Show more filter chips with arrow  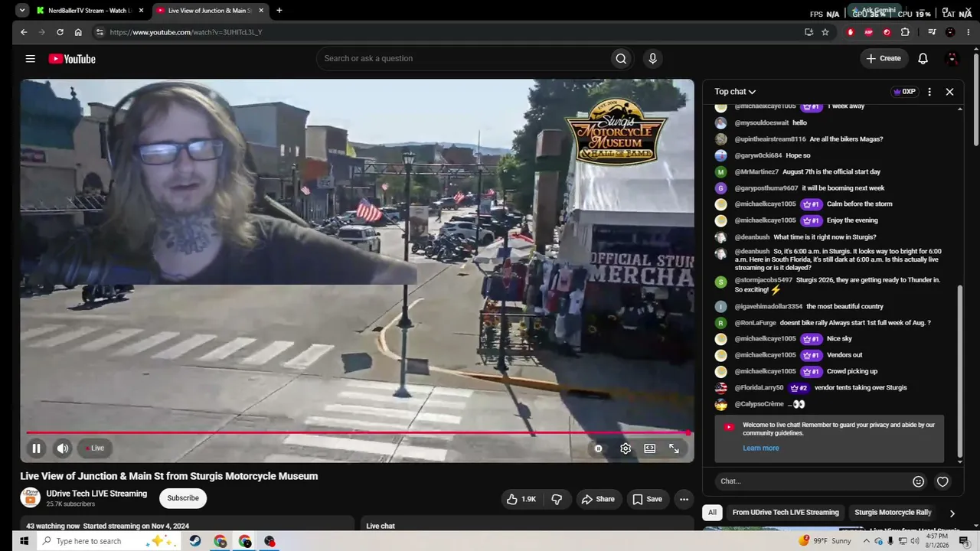952,514
